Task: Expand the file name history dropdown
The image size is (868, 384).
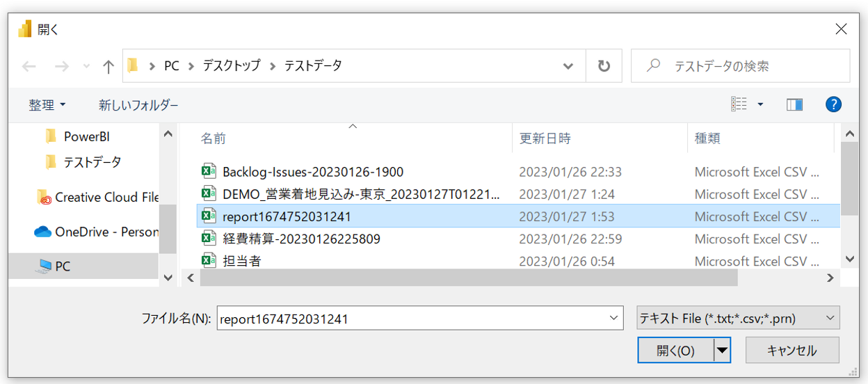Action: pyautogui.click(x=613, y=319)
